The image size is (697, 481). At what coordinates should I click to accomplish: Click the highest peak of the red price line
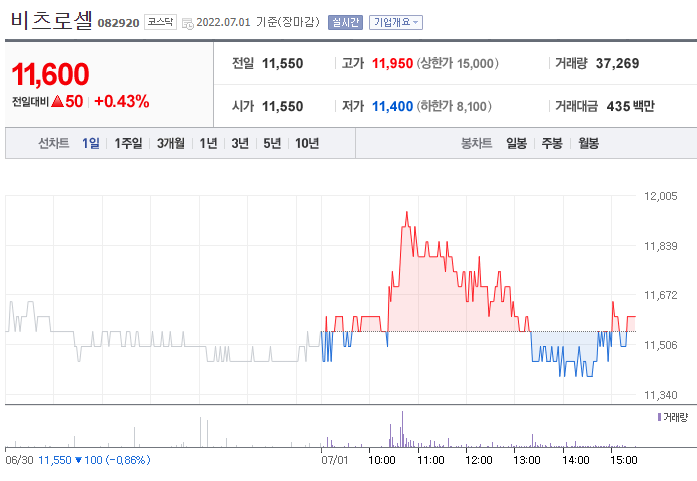click(406, 212)
